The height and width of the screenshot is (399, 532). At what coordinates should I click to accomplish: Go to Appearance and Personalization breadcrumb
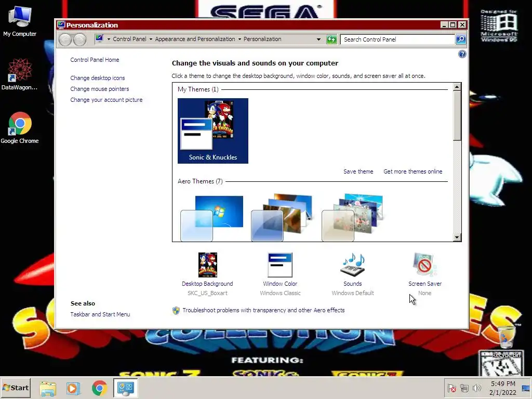[195, 39]
